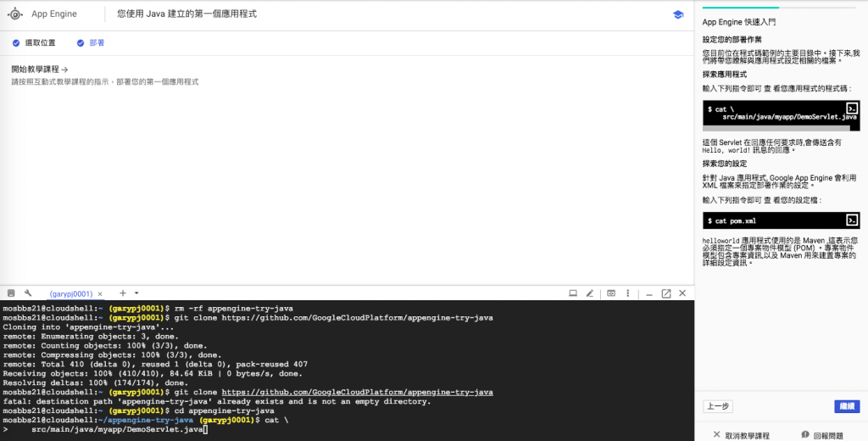Image resolution: width=868 pixels, height=441 pixels.
Task: Click the terminal input line with DemoServlet.java
Action: point(105,429)
